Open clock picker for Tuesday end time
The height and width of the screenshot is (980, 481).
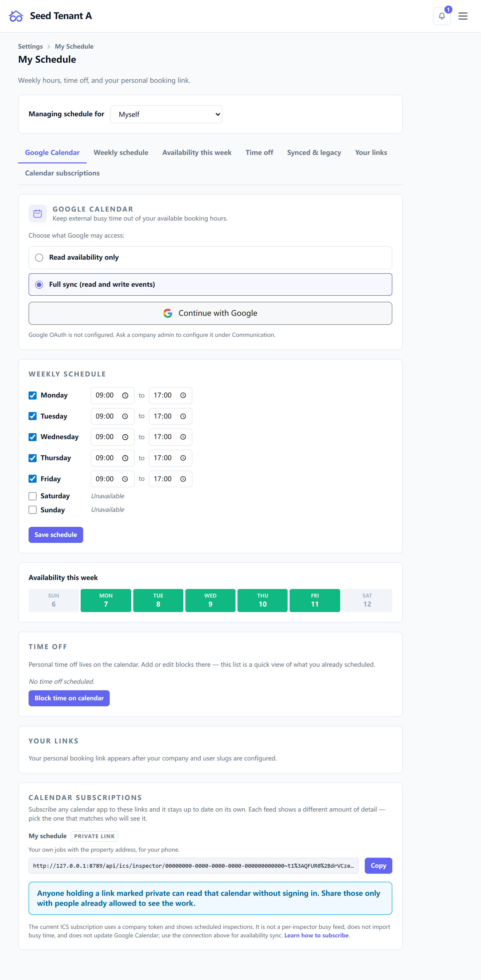click(x=183, y=417)
